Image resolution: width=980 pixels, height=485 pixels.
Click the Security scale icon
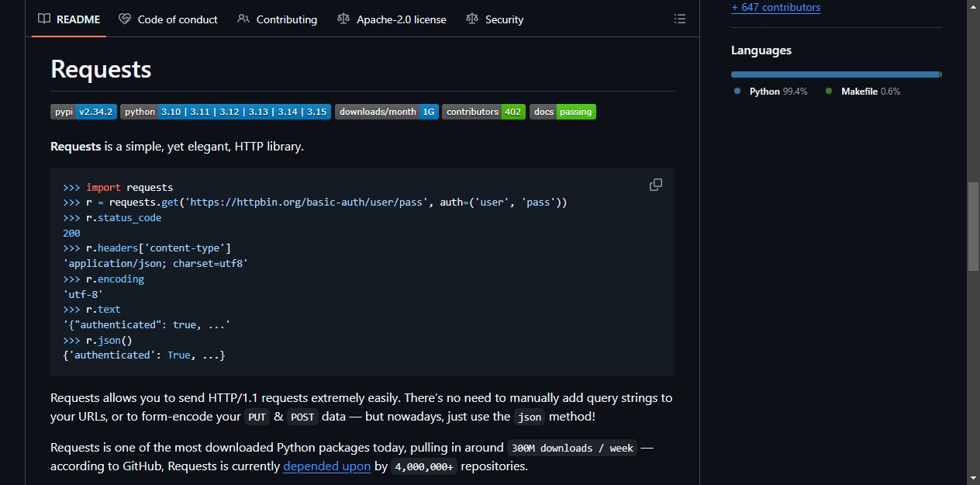pyautogui.click(x=472, y=19)
